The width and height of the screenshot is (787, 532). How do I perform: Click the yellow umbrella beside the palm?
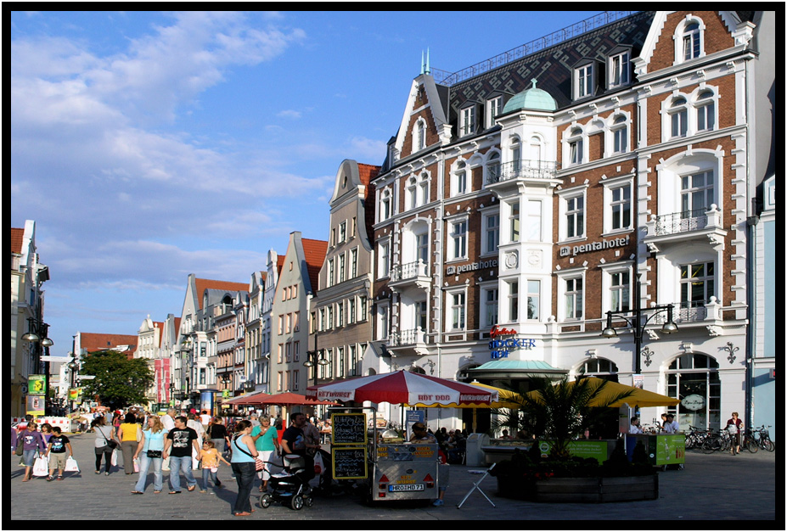[x=632, y=395]
